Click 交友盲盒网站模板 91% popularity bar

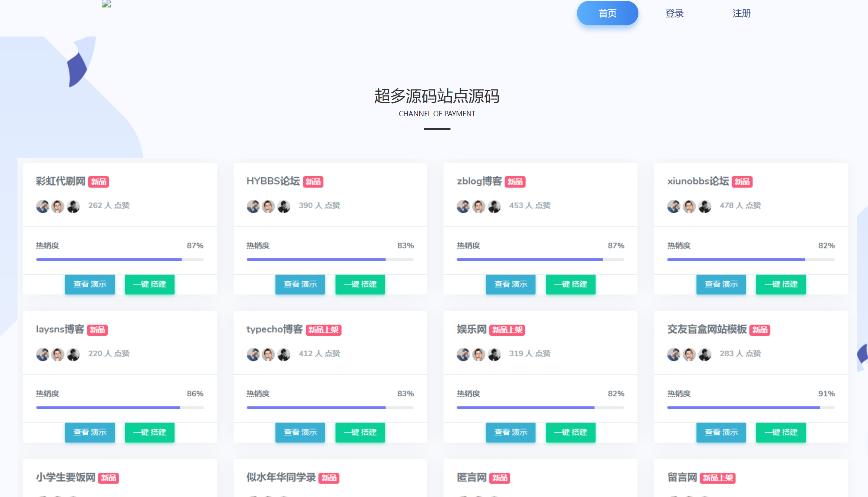pyautogui.click(x=751, y=408)
